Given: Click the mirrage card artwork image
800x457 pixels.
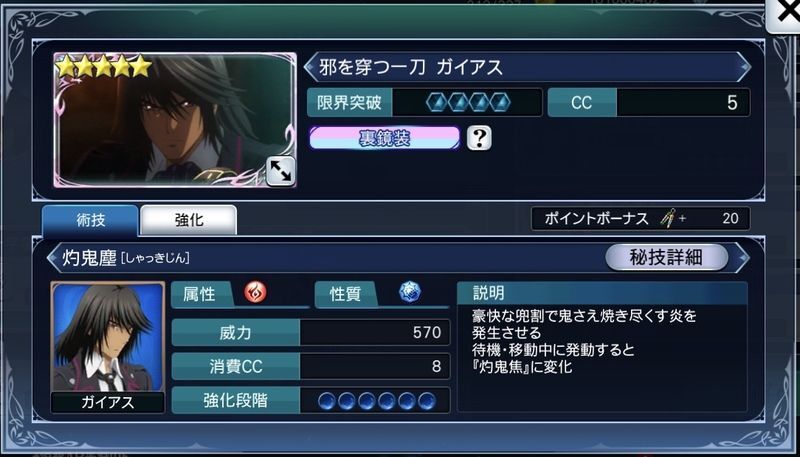Looking at the screenshot, I should (174, 120).
